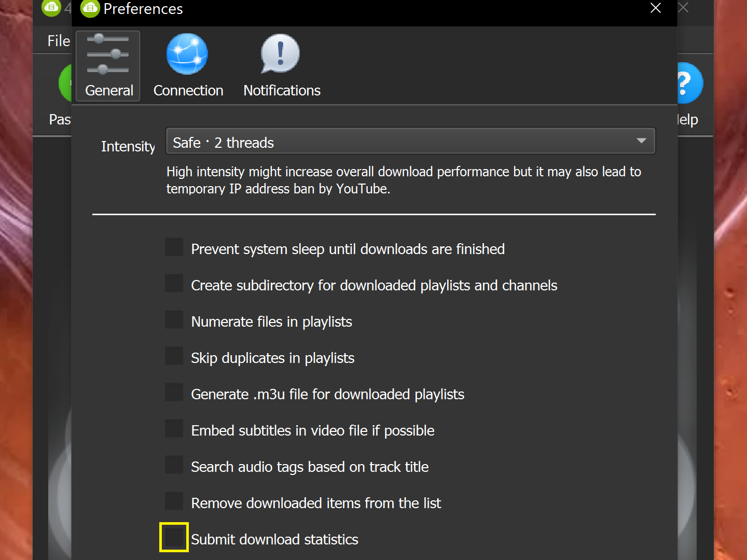Select the General sliders icon
Image resolution: width=747 pixels, height=560 pixels.
coord(108,54)
